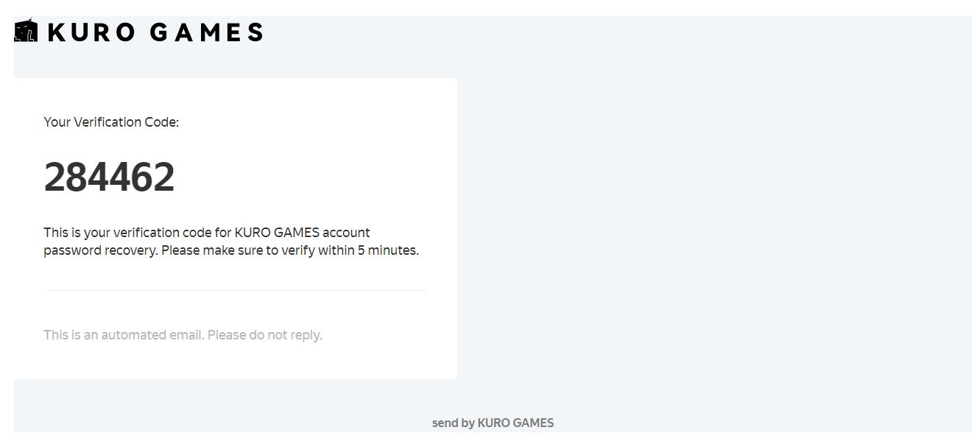The width and height of the screenshot is (980, 444).
Task: Click the 'Please do not reply.' text
Action: point(265,335)
